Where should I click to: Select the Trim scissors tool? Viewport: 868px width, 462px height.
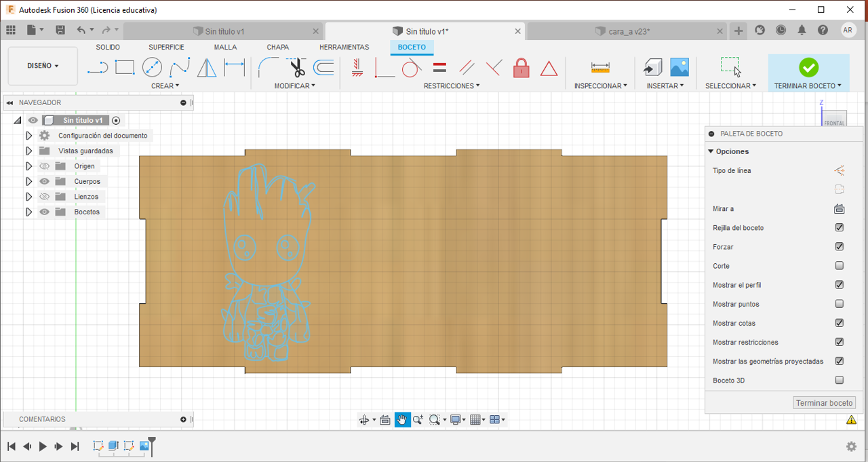click(297, 67)
